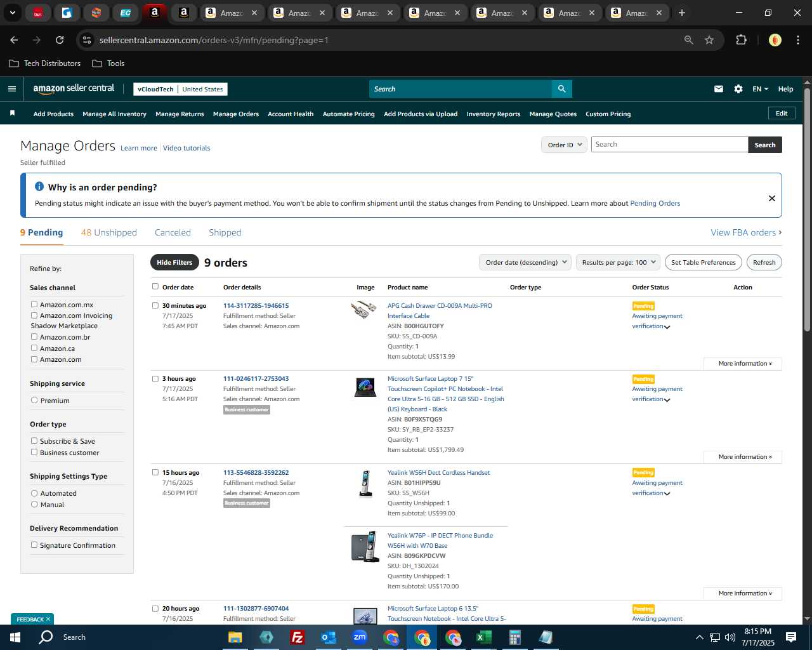Click the Yealink W56H handset image

365,484
